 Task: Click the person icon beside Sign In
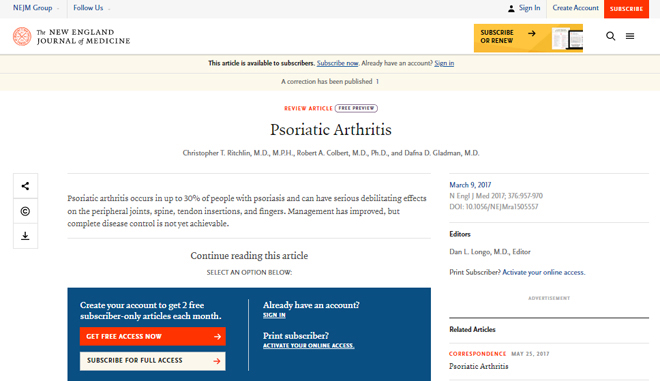pos(511,8)
